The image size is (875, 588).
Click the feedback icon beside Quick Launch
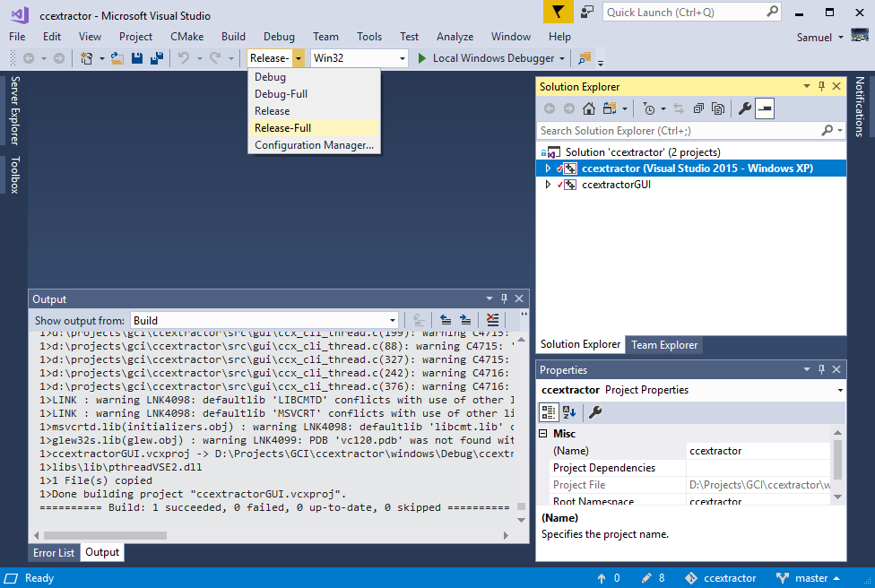coord(587,12)
